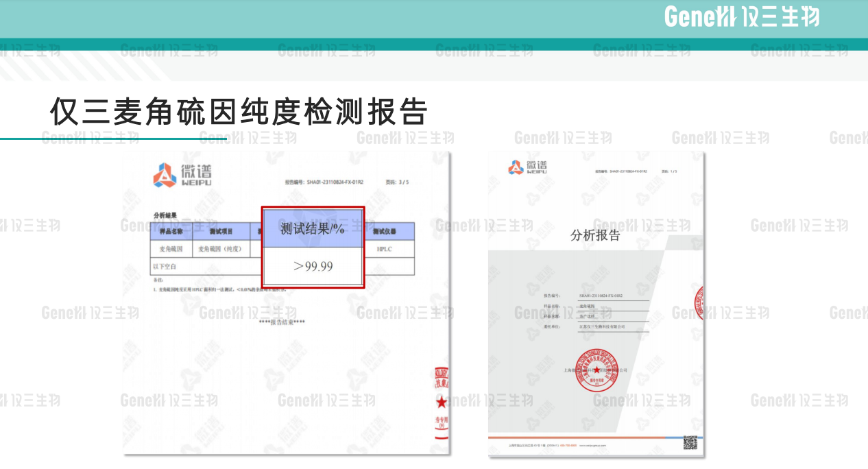Click the WEIPU logo on the left report

pyautogui.click(x=182, y=175)
